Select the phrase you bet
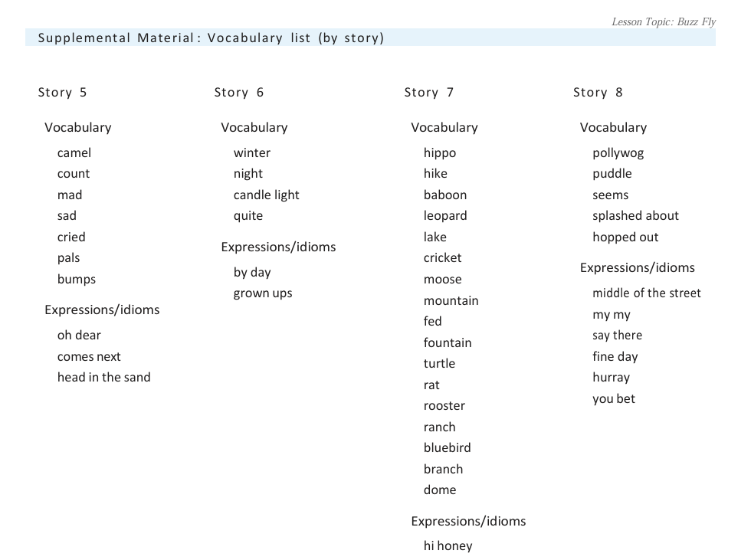The height and width of the screenshot is (560, 751). 613,399
